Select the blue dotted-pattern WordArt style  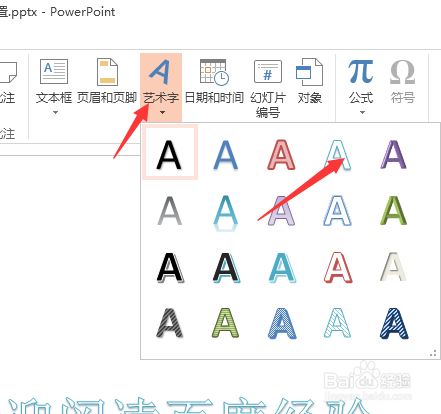[282, 323]
